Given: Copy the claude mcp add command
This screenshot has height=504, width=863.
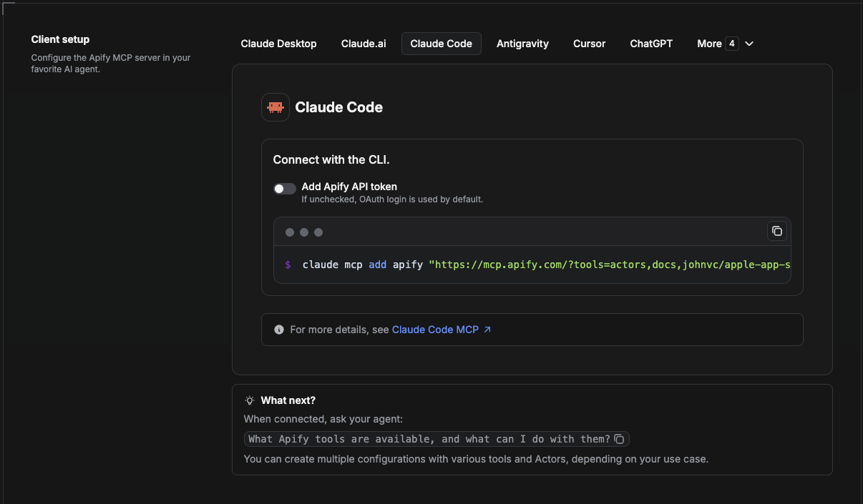Looking at the screenshot, I should [x=776, y=231].
